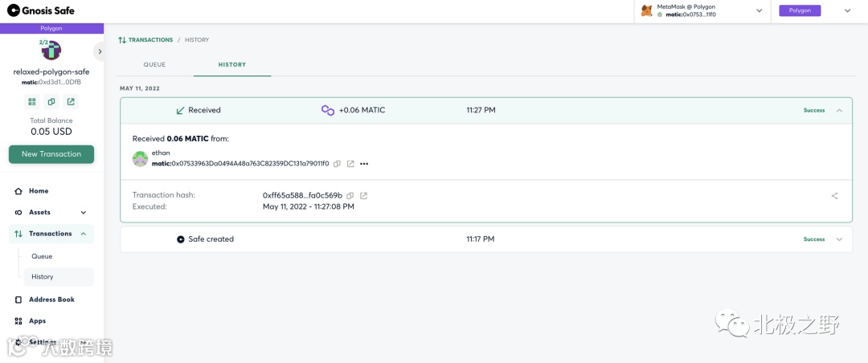This screenshot has width=868, height=363.
Task: Open sender address in explorer
Action: (350, 164)
